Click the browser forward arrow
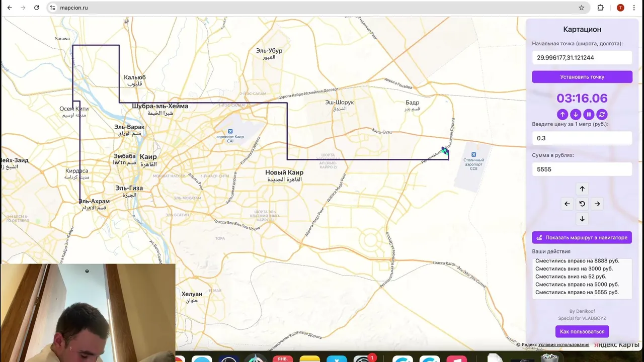 (x=23, y=8)
